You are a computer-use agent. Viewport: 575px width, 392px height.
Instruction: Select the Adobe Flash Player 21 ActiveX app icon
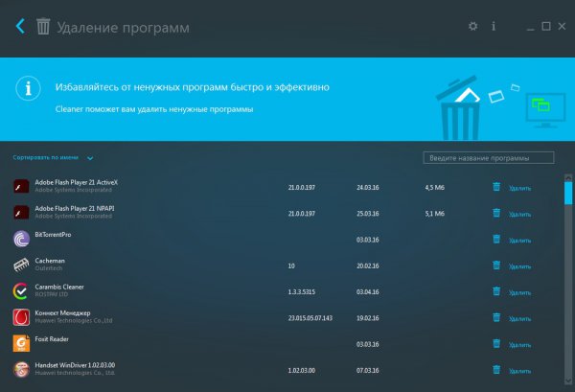pos(21,186)
